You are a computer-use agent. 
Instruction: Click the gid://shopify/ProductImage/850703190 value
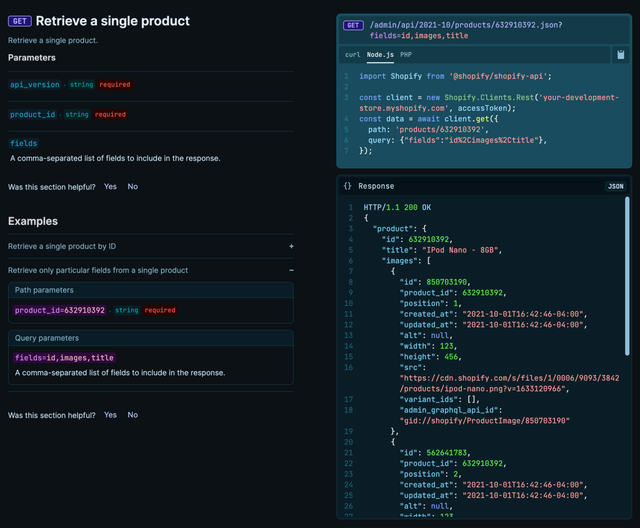[x=484, y=421]
